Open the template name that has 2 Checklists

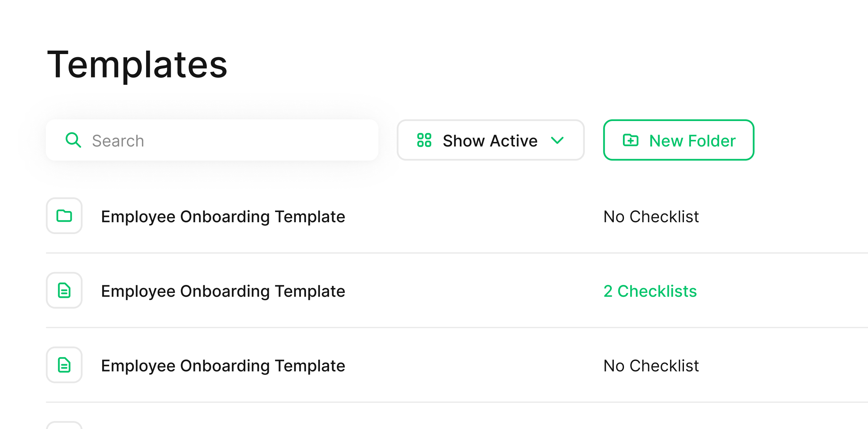(x=223, y=291)
